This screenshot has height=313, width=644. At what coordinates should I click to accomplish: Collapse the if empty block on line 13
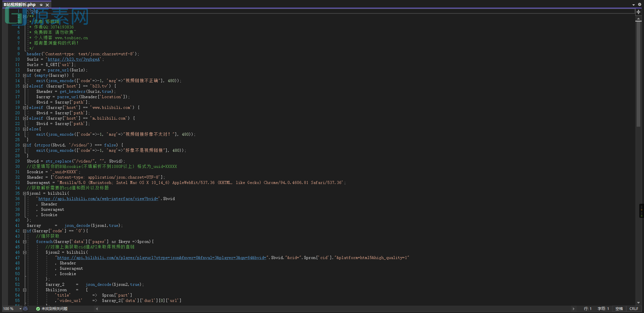click(x=24, y=75)
